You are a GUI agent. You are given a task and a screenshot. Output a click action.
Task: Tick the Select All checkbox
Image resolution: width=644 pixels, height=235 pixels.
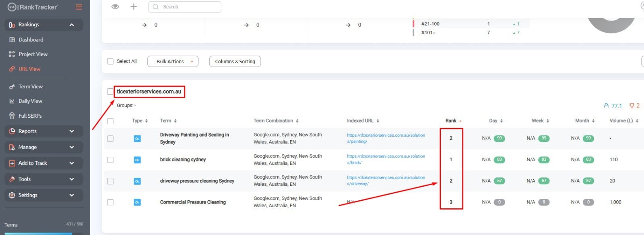pyautogui.click(x=110, y=61)
